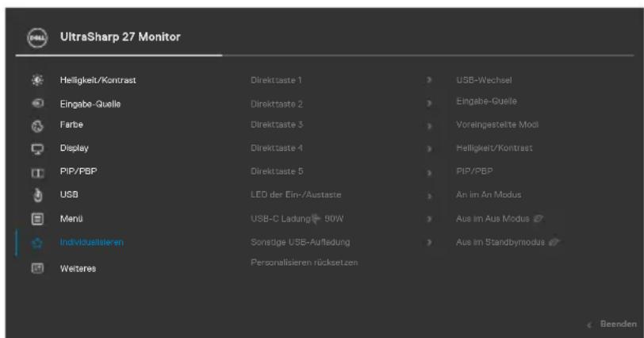Click Personalisieren rücksetzen
The image size is (644, 338).
(304, 263)
